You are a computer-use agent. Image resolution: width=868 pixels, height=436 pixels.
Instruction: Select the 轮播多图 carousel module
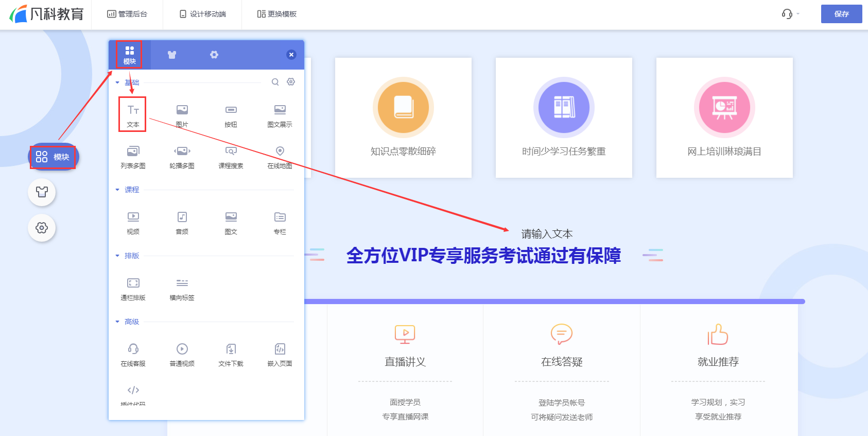click(x=182, y=157)
